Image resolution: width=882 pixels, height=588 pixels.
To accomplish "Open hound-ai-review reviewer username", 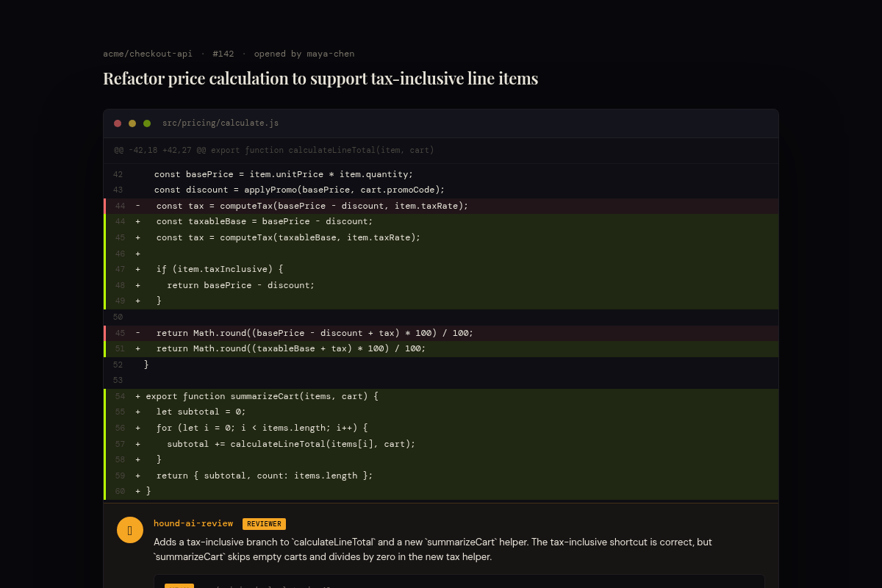I will tap(193, 523).
